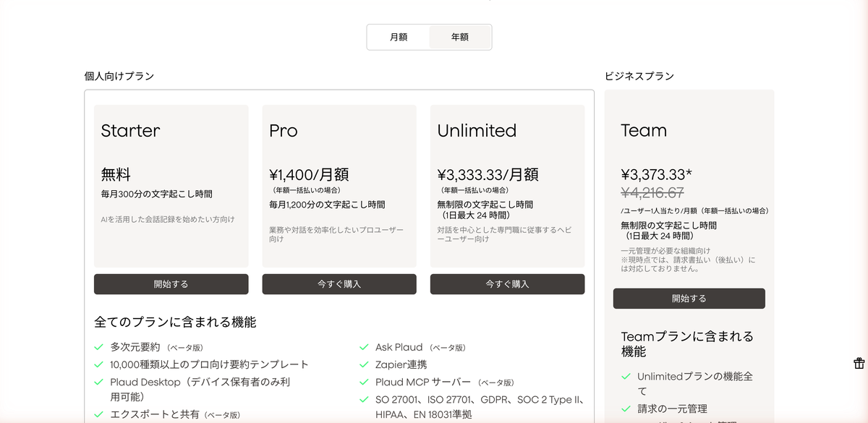Buy the Pro plan with 今すぐ購入

[x=339, y=284]
